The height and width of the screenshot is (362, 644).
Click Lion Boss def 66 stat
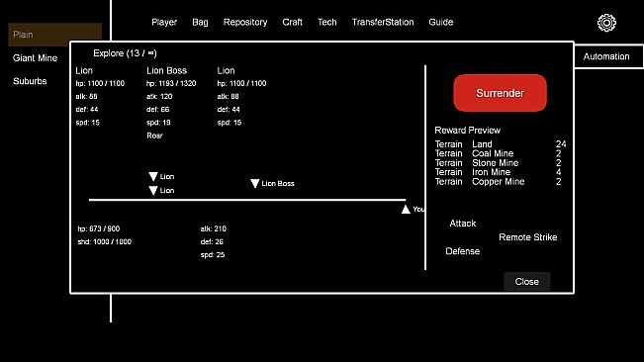click(x=157, y=110)
